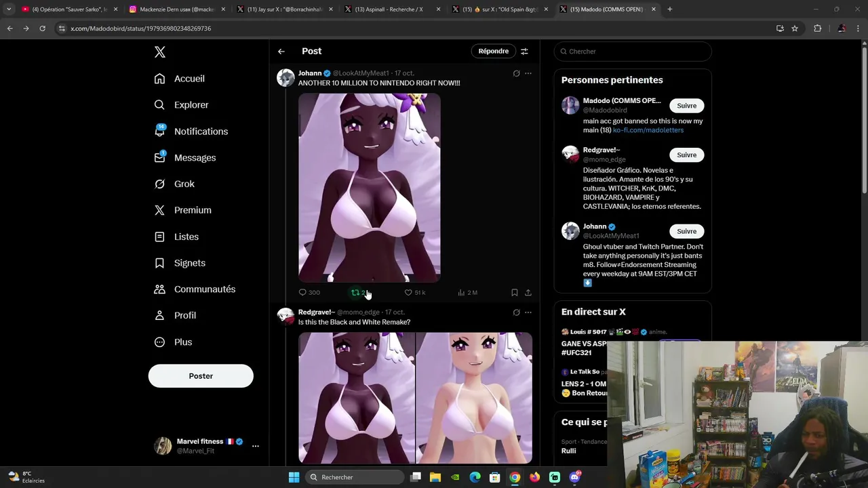This screenshot has width=868, height=488.
Task: Open Premium from sidebar
Action: coord(182,210)
